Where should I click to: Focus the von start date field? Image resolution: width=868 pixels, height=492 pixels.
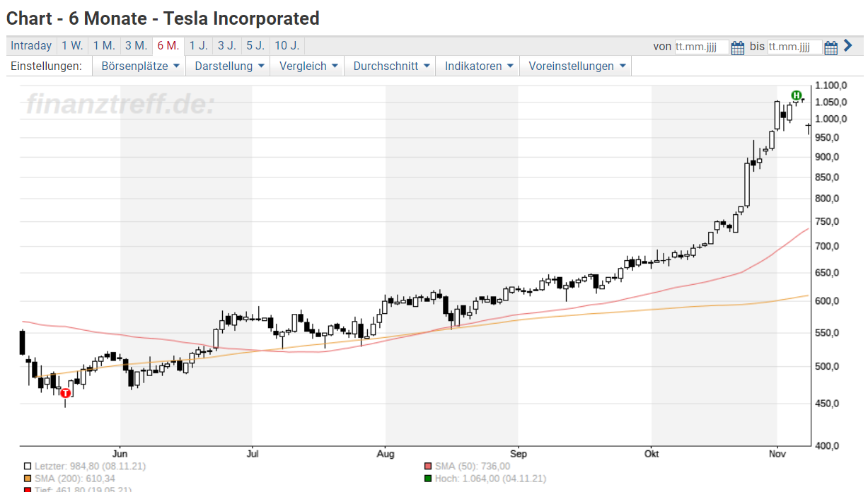[x=701, y=47]
